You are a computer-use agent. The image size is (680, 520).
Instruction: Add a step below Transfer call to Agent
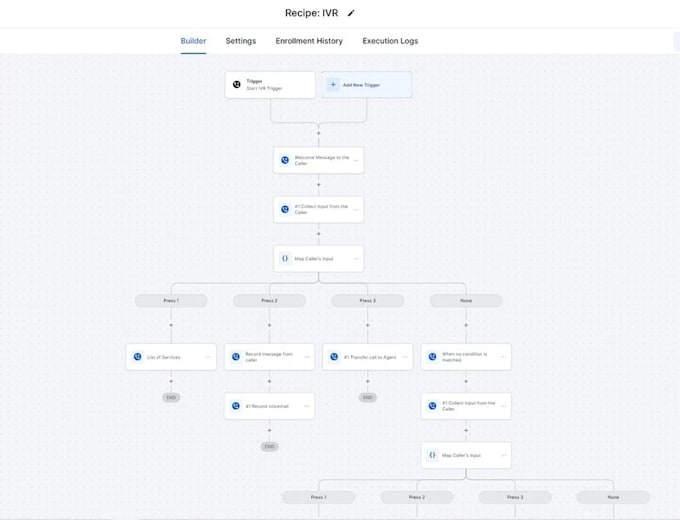tap(368, 381)
